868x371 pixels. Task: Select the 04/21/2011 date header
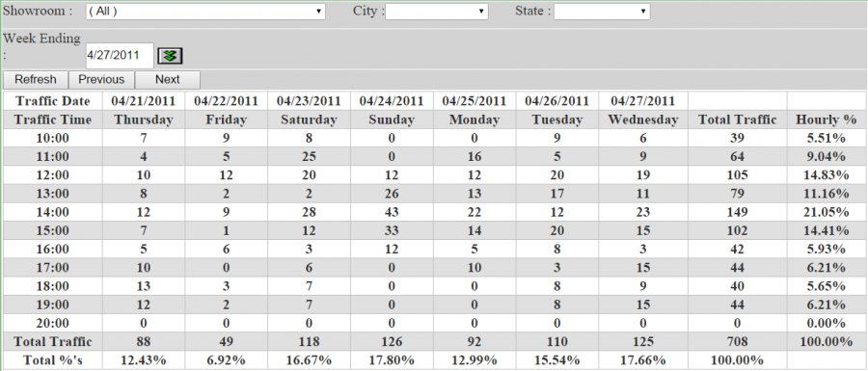click(144, 101)
